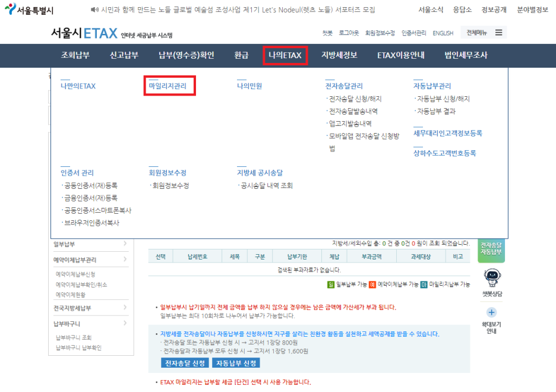The image size is (556, 392).
Task: Expand the 일부납부 sidebar chevron
Action: tap(125, 244)
